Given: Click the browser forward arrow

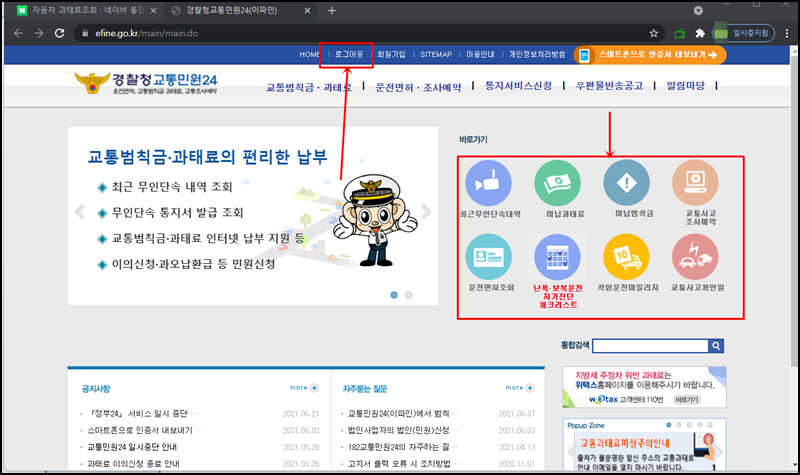Looking at the screenshot, I should (x=39, y=33).
